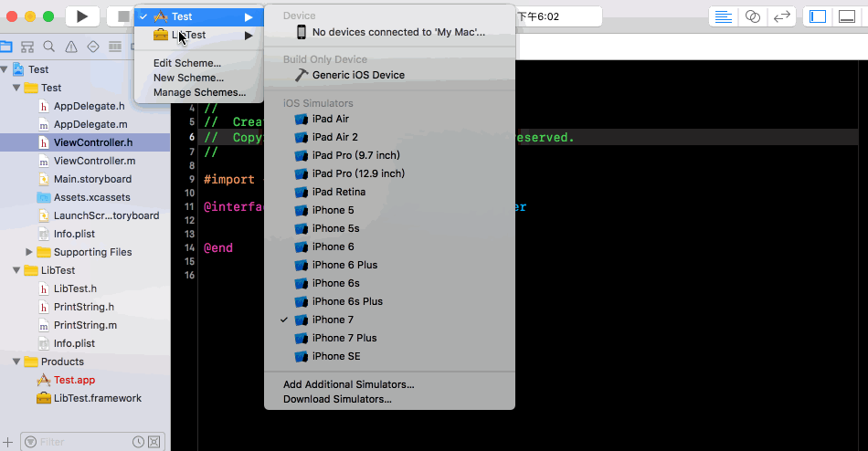Collapse the Test project root triangle
This screenshot has width=868, height=451.
tap(5, 69)
